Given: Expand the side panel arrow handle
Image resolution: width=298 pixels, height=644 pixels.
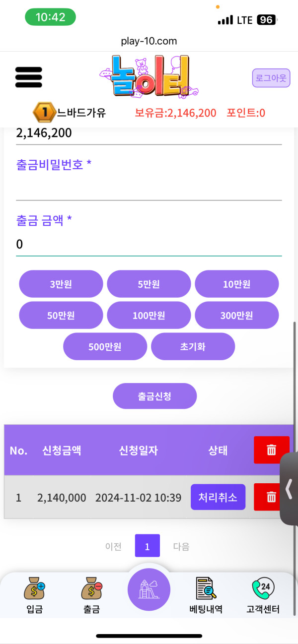Looking at the screenshot, I should pyautogui.click(x=289, y=489).
